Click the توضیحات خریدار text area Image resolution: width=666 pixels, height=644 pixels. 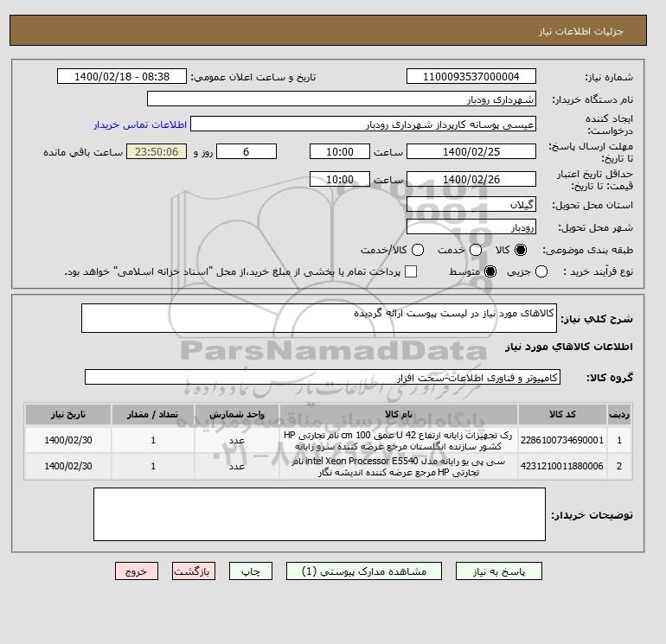319,514
